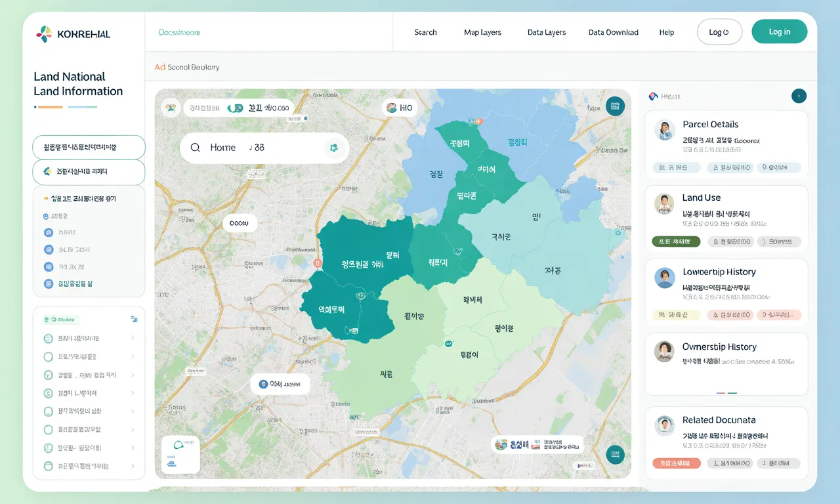
Task: Click the page dots in the Ownerstip History card
Action: tap(726, 392)
